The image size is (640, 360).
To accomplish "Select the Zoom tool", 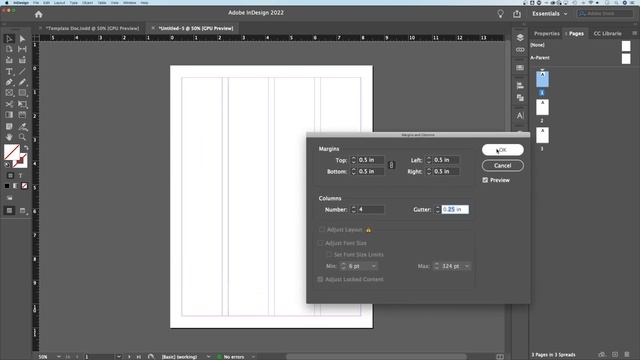I will click(x=22, y=137).
